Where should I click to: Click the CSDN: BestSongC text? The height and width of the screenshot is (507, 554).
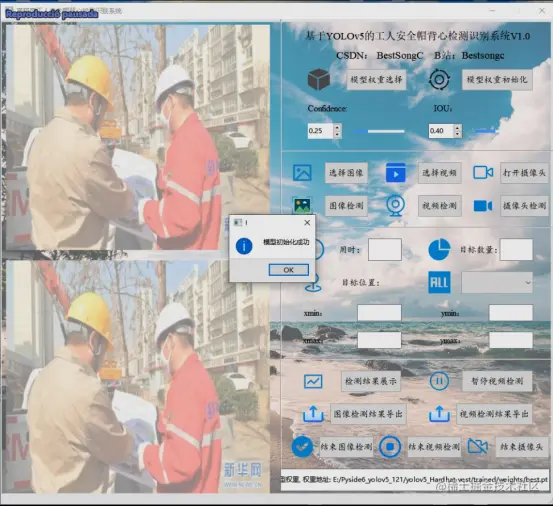379,55
